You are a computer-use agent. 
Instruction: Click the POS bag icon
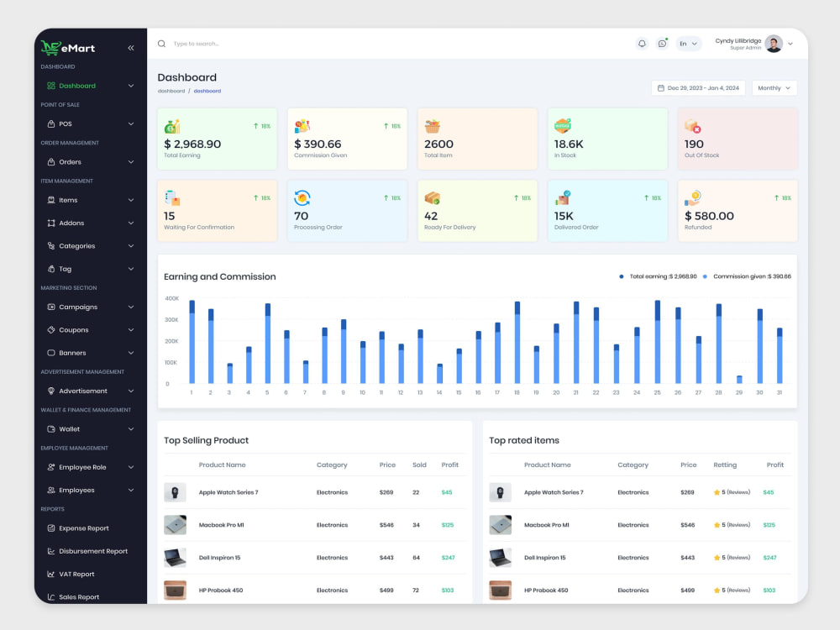pos(51,123)
